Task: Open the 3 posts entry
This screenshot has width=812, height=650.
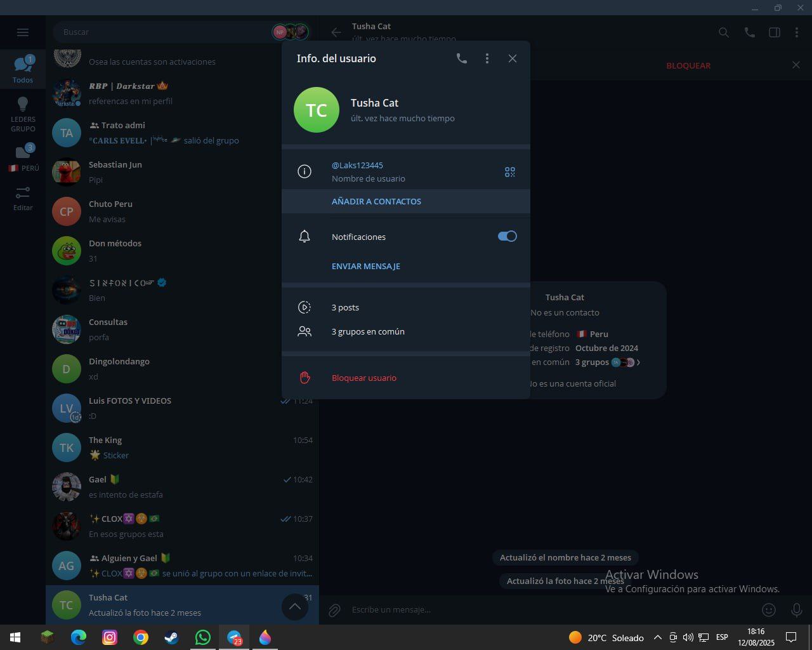Action: tap(345, 307)
